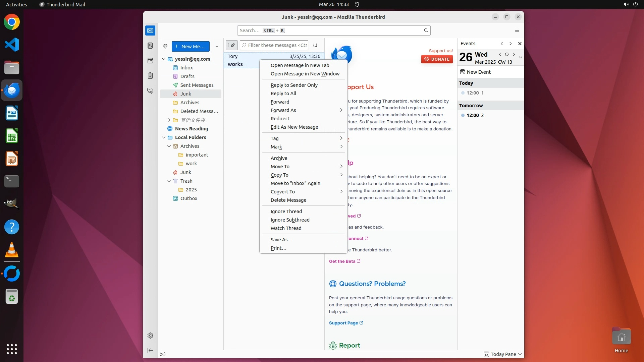
Task: Open the Address Book space icon
Action: point(150,46)
